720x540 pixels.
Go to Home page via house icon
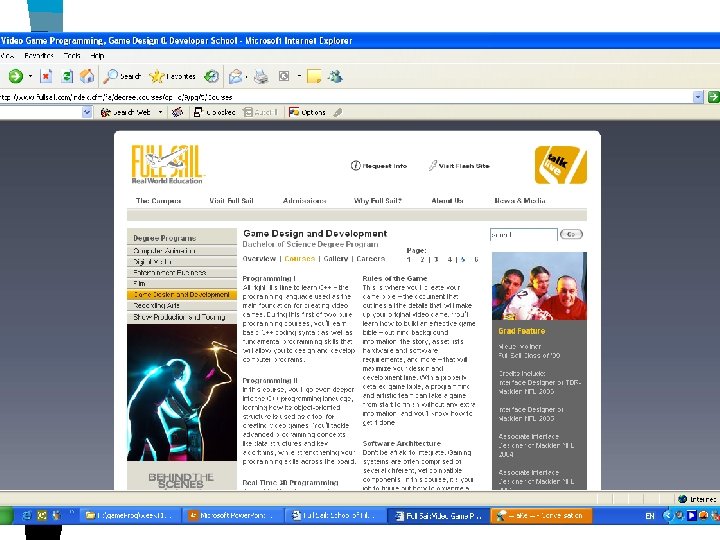(x=87, y=76)
